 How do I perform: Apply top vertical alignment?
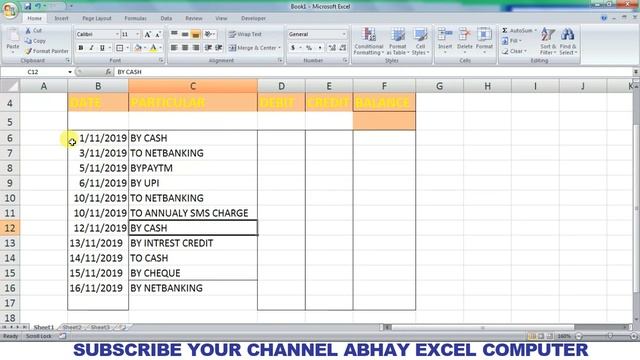tap(174, 34)
